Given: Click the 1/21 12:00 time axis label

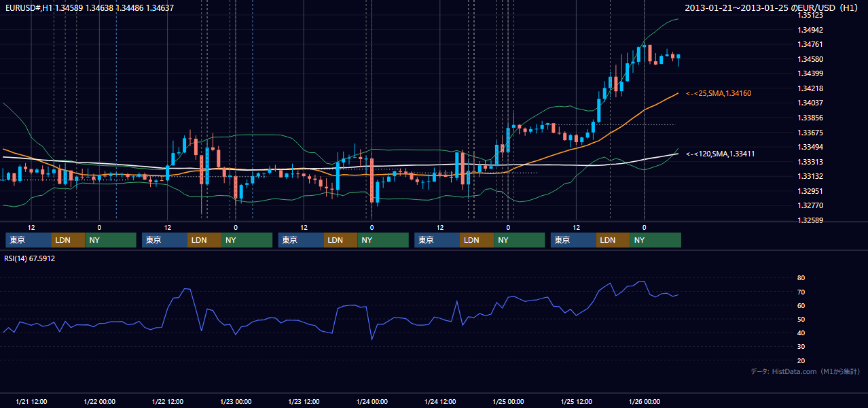Looking at the screenshot, I should pos(31,402).
